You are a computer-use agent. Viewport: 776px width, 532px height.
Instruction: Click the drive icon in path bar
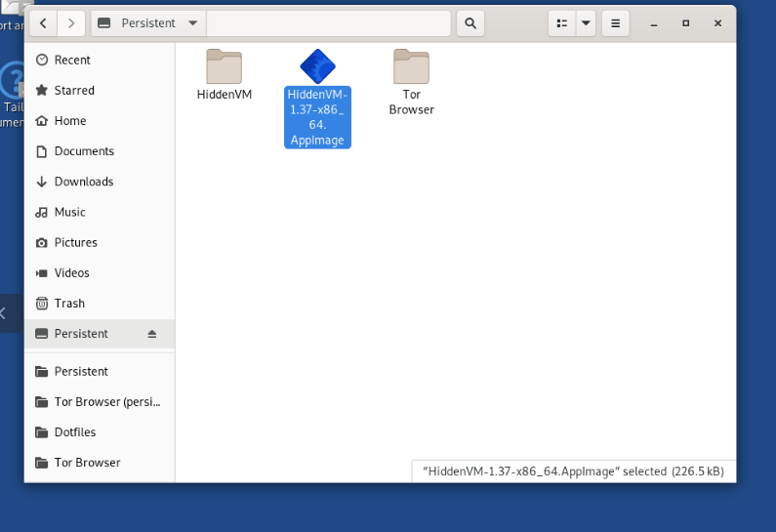103,23
